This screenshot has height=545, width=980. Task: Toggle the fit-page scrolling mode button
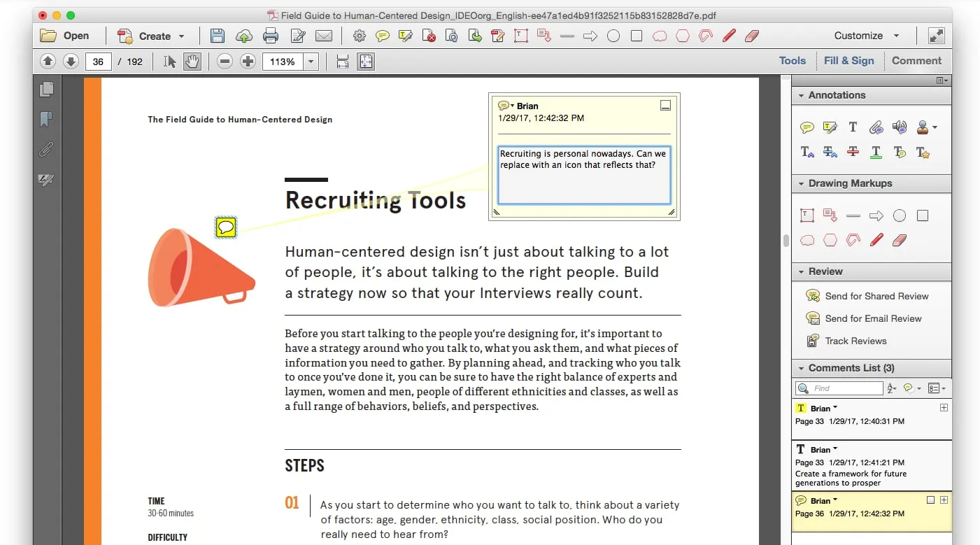point(365,62)
